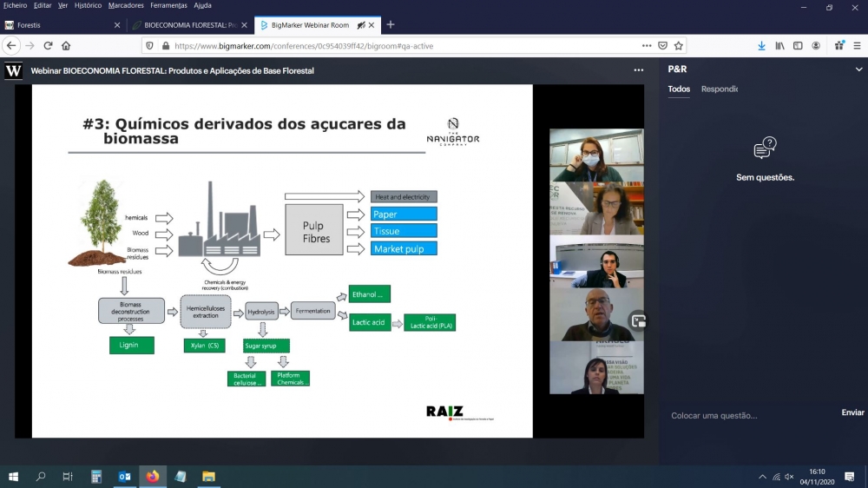Open the Marcadores menu
868x488 pixels.
click(x=126, y=5)
